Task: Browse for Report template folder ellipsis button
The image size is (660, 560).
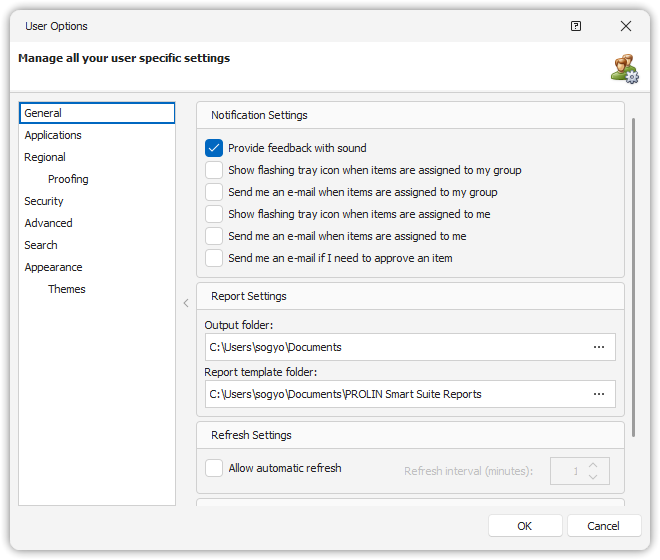Action: [x=599, y=394]
